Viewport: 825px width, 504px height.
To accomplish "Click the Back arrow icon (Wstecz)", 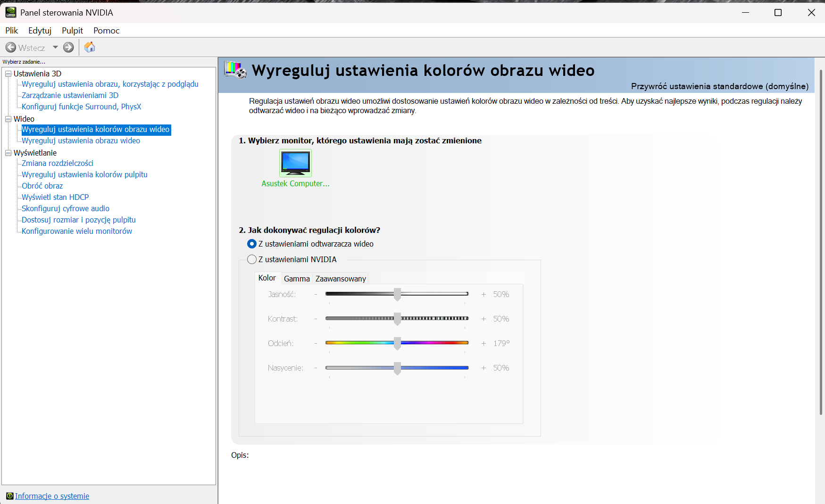I will click(11, 48).
